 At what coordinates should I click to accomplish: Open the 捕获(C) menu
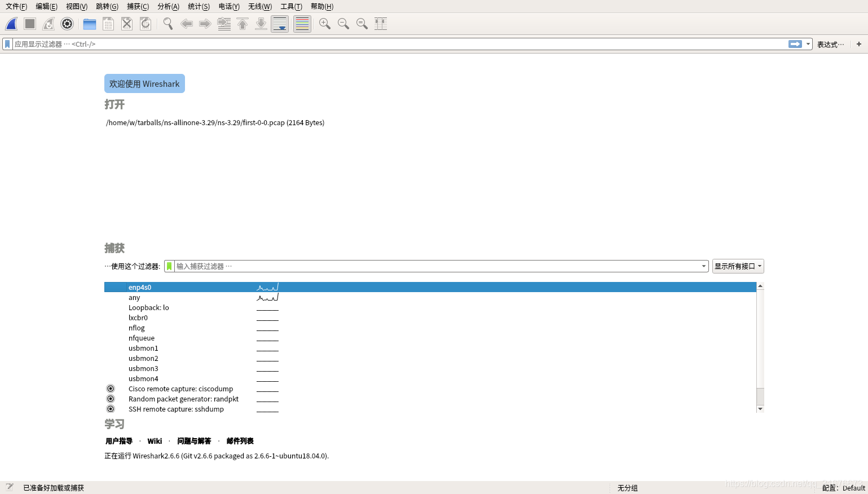pos(138,6)
